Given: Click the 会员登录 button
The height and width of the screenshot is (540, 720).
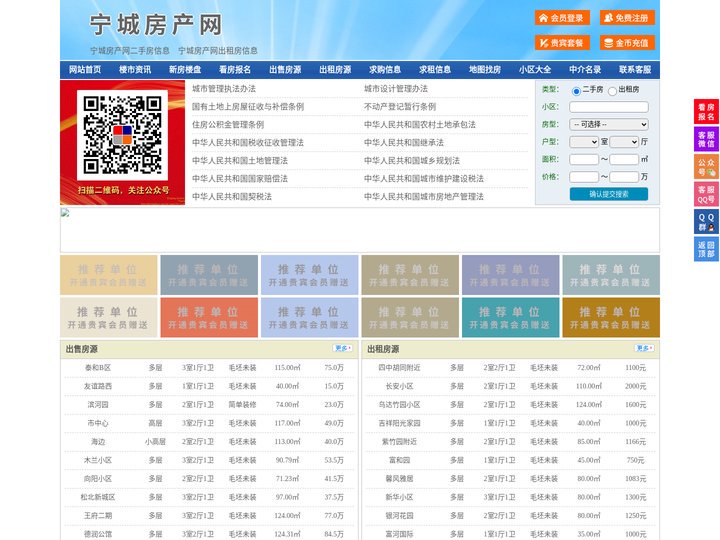Looking at the screenshot, I should pyautogui.click(x=562, y=18).
